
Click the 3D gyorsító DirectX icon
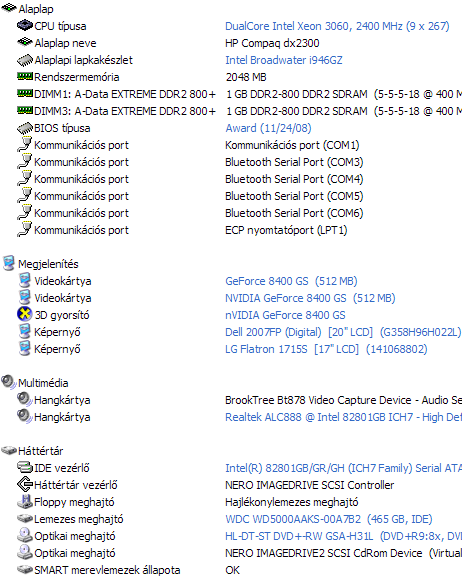25,314
